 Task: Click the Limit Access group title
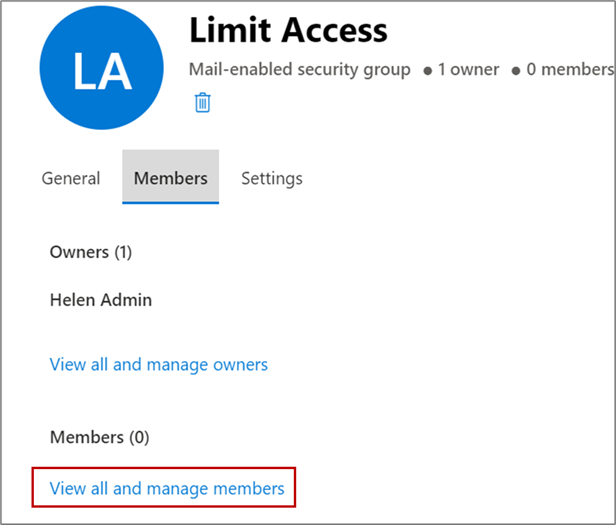288,30
